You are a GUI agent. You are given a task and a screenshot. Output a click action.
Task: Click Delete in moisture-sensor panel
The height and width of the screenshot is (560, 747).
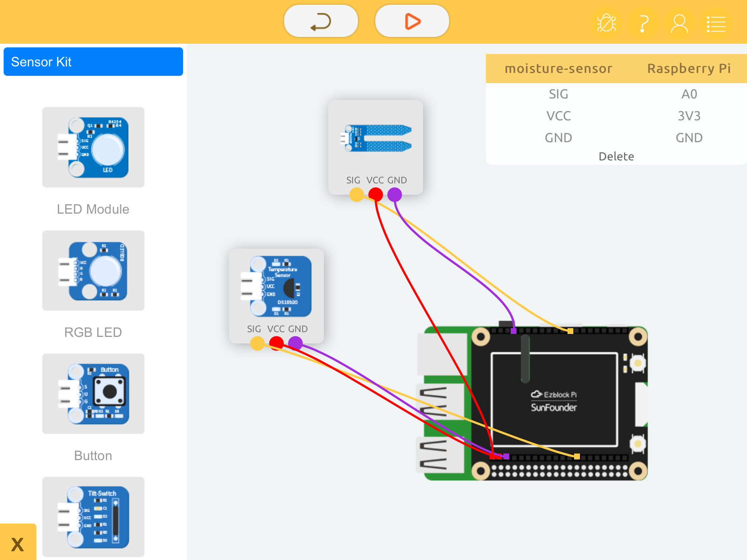click(616, 156)
